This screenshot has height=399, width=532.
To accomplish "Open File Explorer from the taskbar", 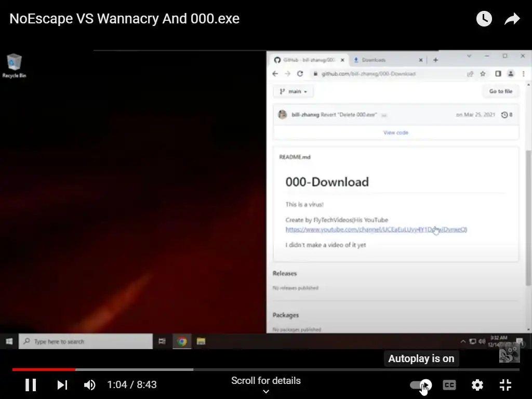I will tap(201, 341).
